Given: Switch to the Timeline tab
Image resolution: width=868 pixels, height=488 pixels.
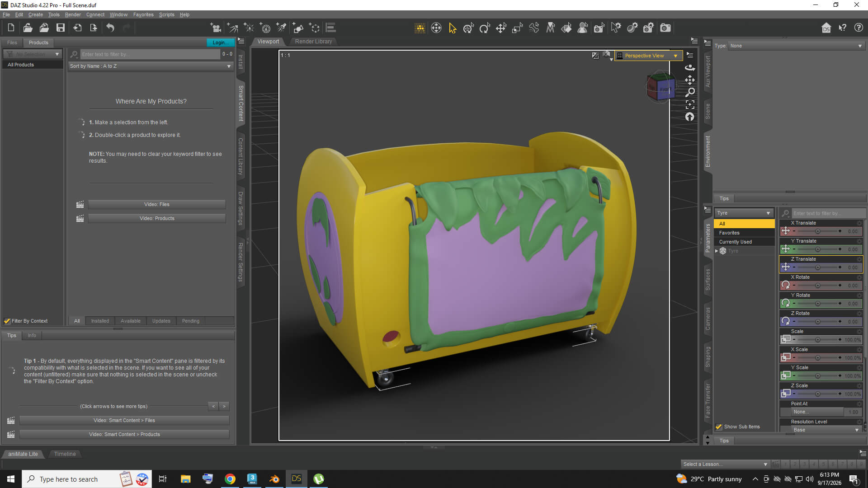Looking at the screenshot, I should pos(65,454).
